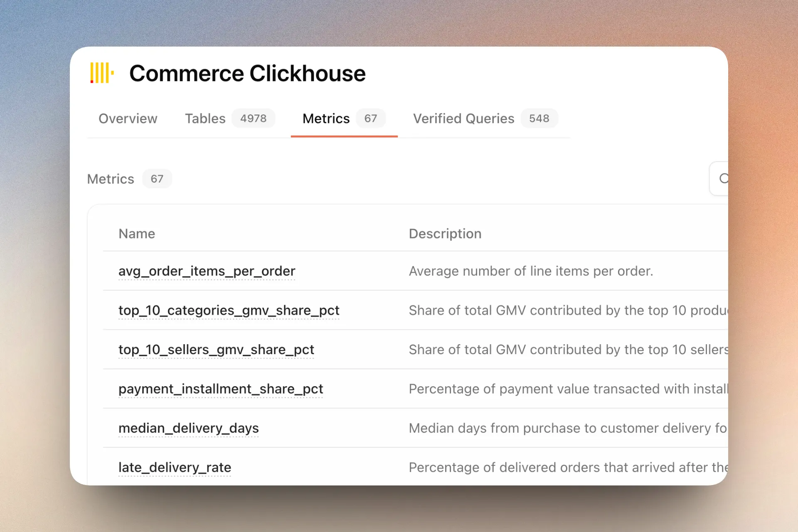Click the 548 badge on Verified Queries
This screenshot has width=798, height=532.
click(539, 118)
